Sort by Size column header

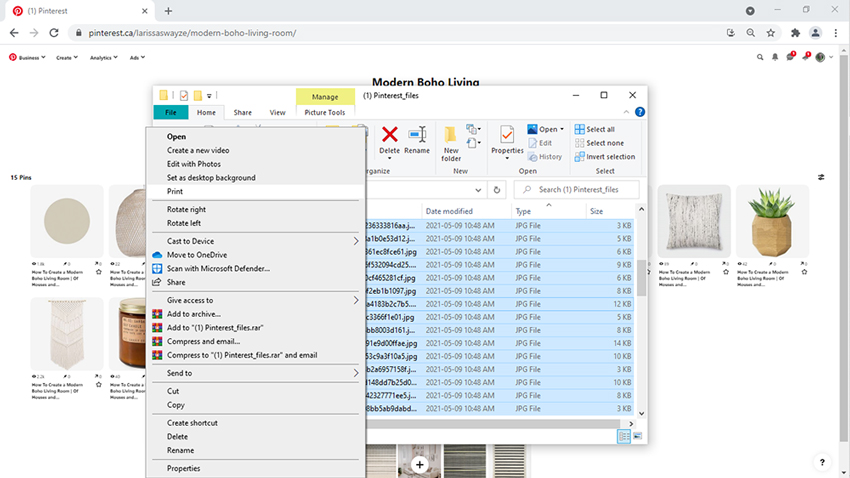610,211
